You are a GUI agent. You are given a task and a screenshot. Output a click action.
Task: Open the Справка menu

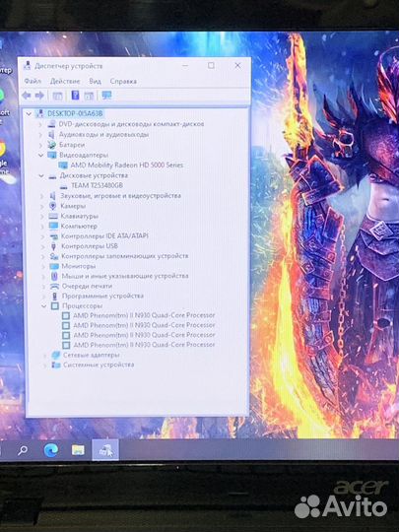tap(123, 82)
